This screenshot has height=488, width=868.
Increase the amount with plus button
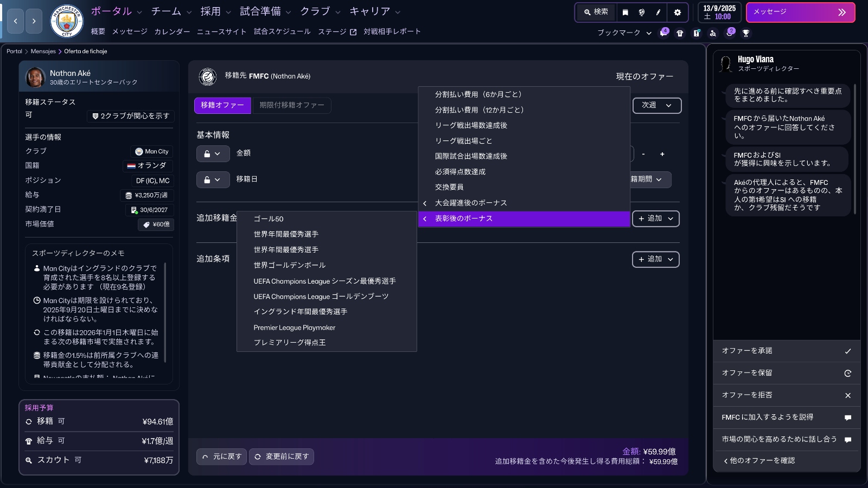662,155
